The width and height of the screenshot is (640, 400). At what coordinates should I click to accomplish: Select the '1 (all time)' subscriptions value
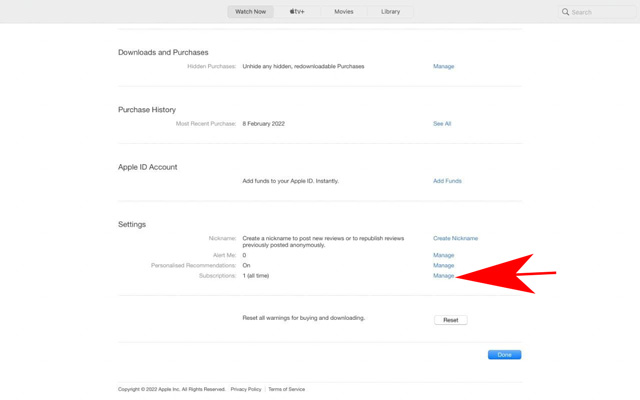(x=256, y=276)
